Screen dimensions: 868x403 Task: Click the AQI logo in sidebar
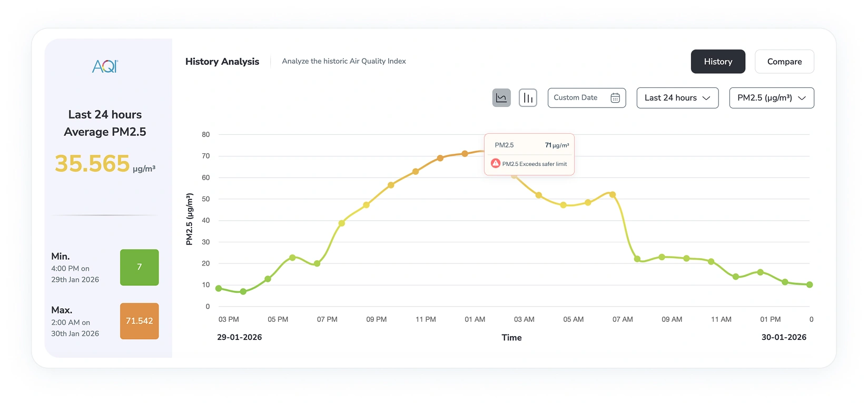(105, 66)
